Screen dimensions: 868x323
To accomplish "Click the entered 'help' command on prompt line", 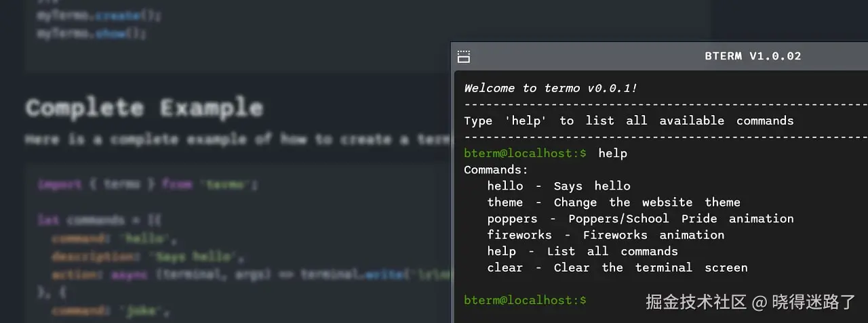I will click(612, 153).
